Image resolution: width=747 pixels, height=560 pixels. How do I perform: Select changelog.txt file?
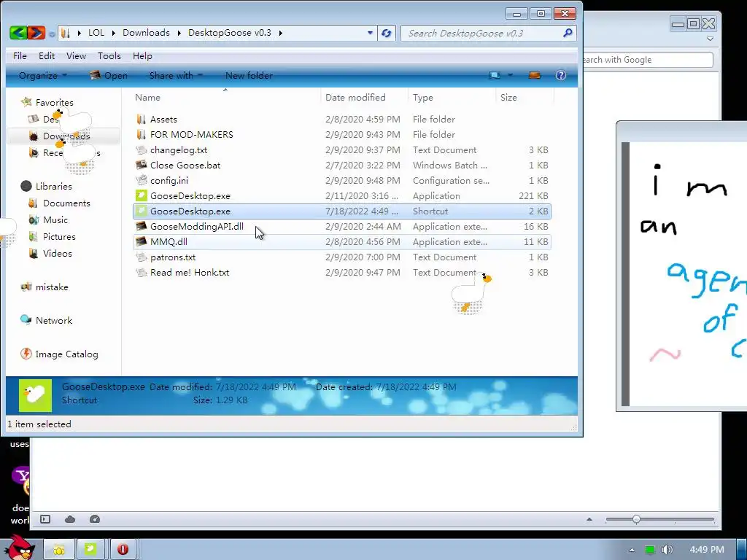click(342, 149)
